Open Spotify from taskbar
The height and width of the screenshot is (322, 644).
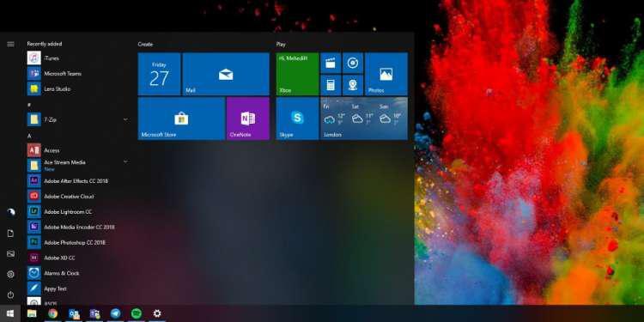137,313
